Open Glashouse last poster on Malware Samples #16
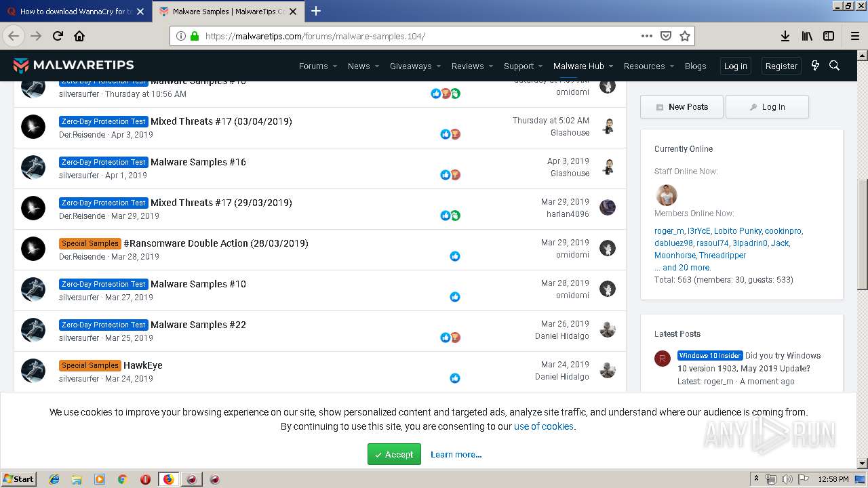The image size is (868, 488). tap(570, 174)
